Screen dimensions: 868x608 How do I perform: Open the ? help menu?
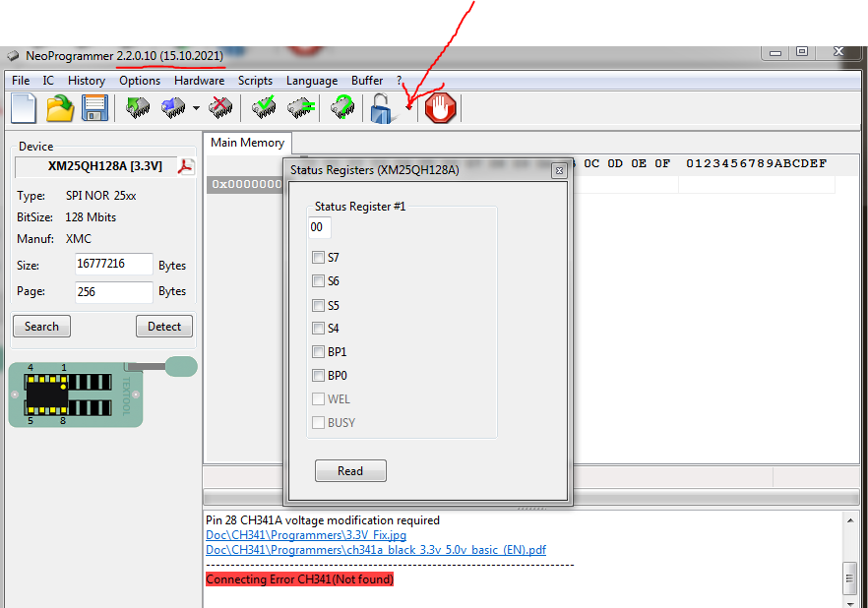pyautogui.click(x=400, y=81)
